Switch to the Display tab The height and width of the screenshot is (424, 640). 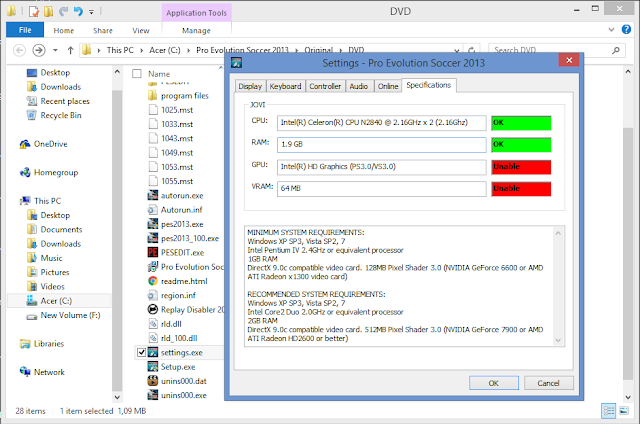(x=250, y=86)
